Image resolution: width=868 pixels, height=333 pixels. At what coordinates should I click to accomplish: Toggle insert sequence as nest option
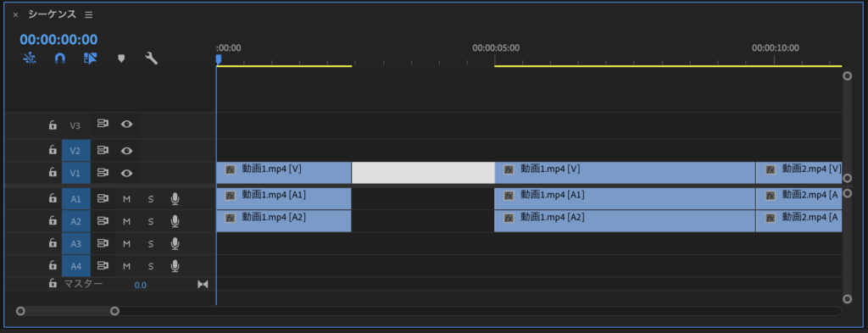pyautogui.click(x=30, y=58)
